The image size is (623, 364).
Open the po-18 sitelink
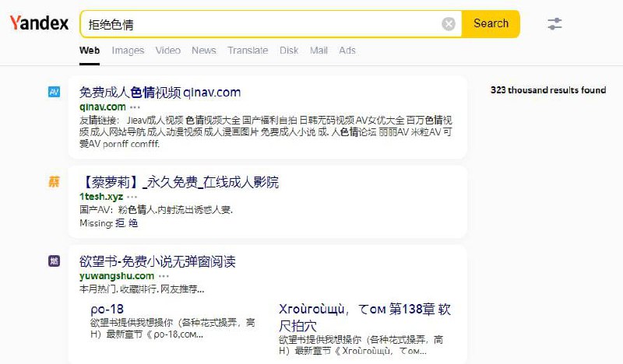107,310
